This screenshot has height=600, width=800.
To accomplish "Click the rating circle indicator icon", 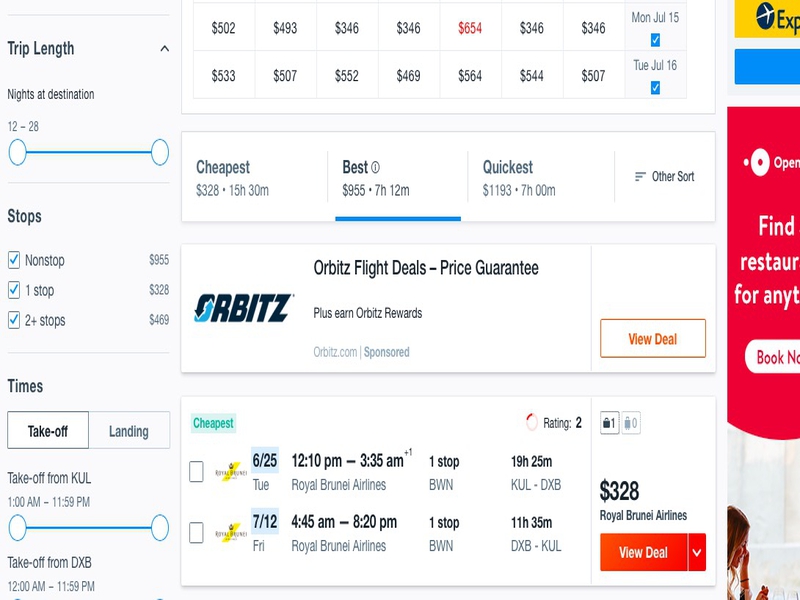I will point(532,422).
